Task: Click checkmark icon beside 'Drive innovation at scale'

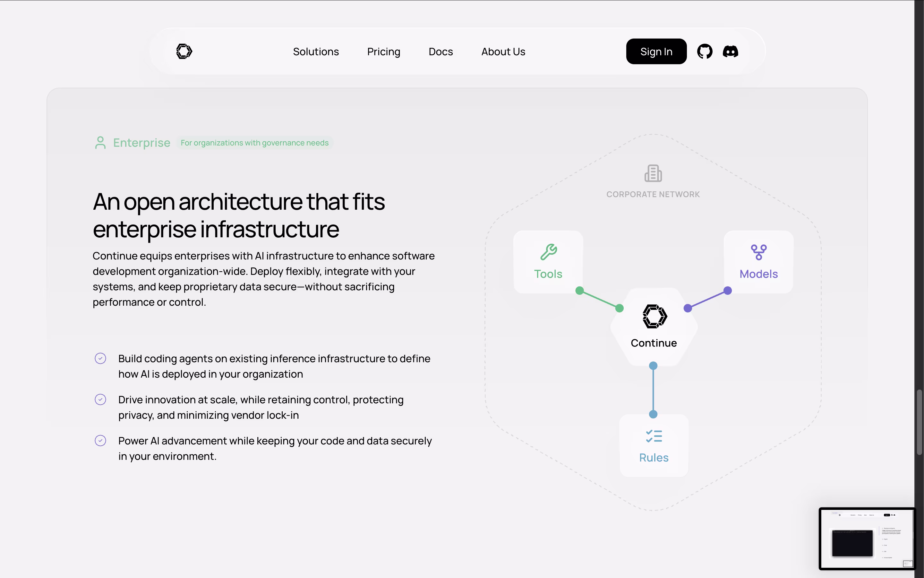Action: point(100,399)
